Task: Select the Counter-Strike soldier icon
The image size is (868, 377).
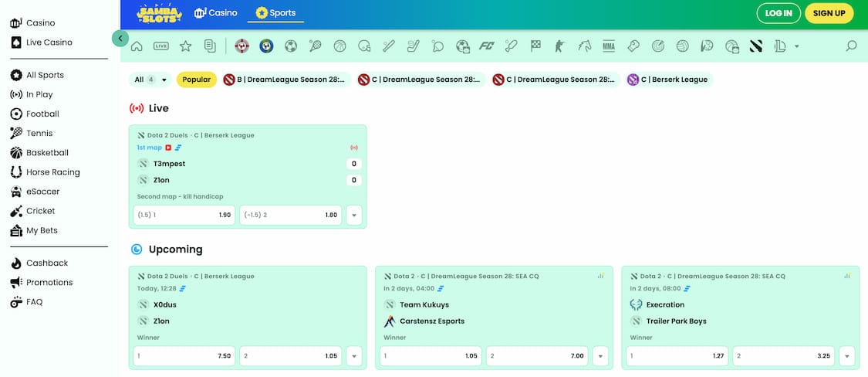Action: [x=559, y=46]
